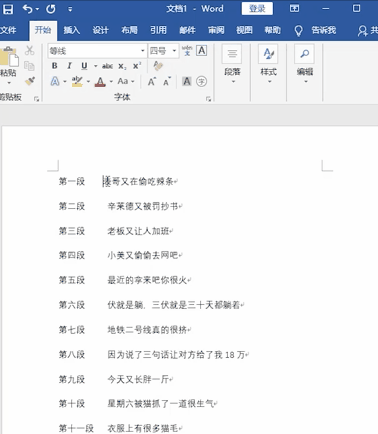Expand the font size 四号 dropdown
Viewport: 378px width, 434px height.
click(x=174, y=51)
